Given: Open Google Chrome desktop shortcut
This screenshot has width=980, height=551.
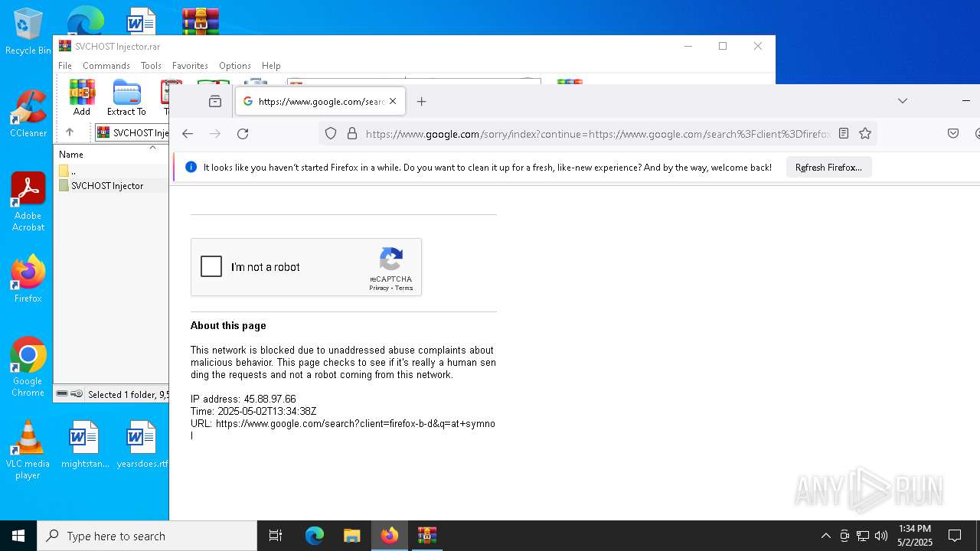Looking at the screenshot, I should 28,367.
